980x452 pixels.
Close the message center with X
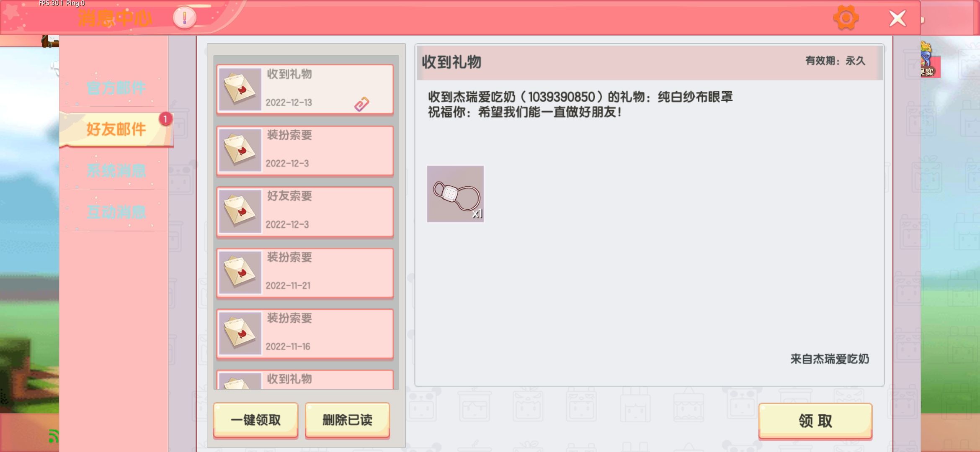[x=897, y=18]
